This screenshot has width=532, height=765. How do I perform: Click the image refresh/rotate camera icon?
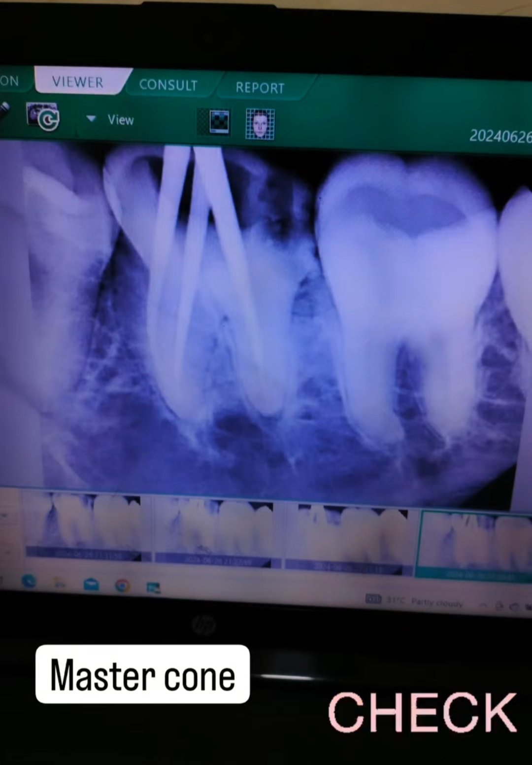point(42,117)
